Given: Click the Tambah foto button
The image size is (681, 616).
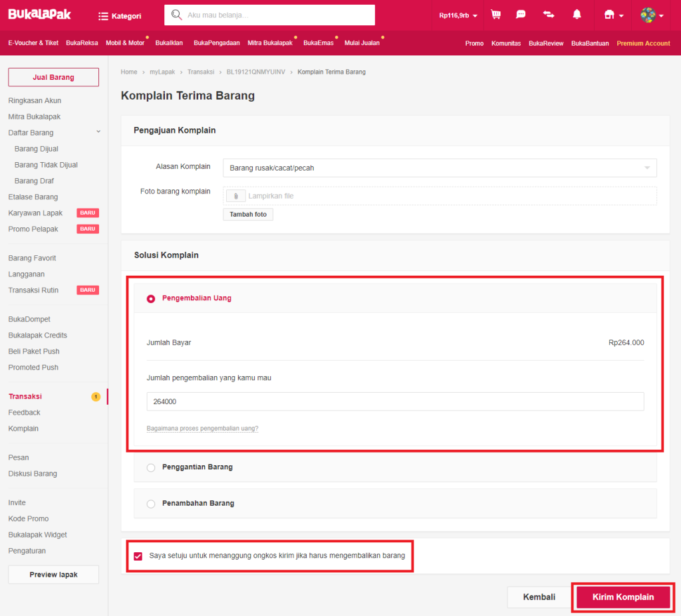Looking at the screenshot, I should 248,215.
